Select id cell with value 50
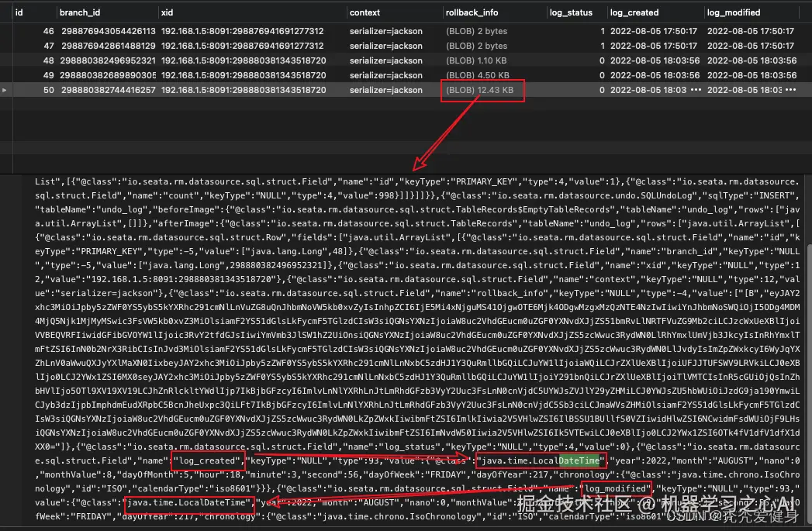Viewport: 812px width, 531px height. [x=49, y=90]
